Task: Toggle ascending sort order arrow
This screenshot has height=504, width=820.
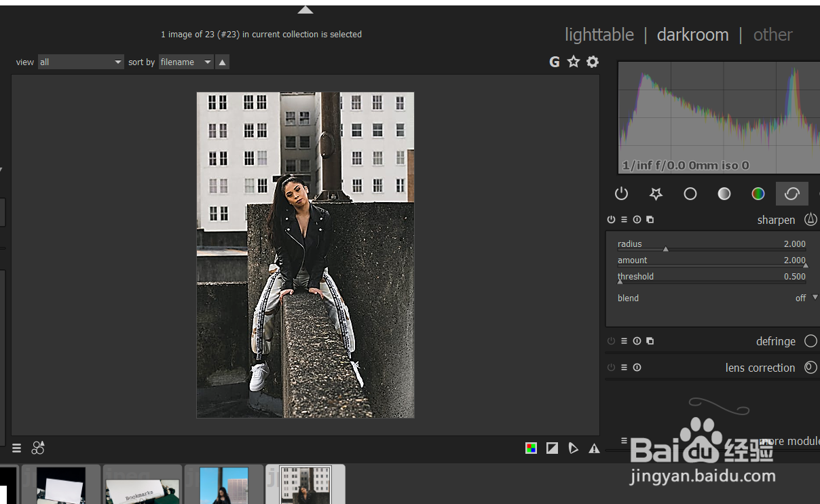Action: 223,62
